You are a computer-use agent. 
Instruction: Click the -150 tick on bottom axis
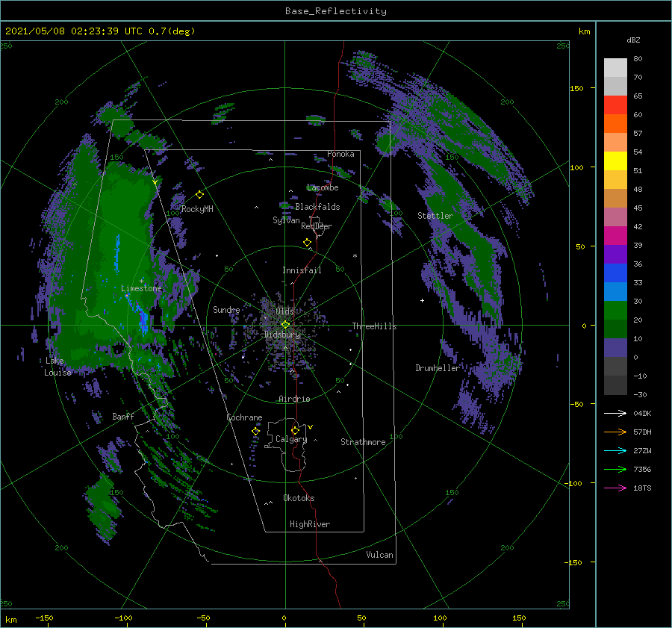click(x=44, y=618)
